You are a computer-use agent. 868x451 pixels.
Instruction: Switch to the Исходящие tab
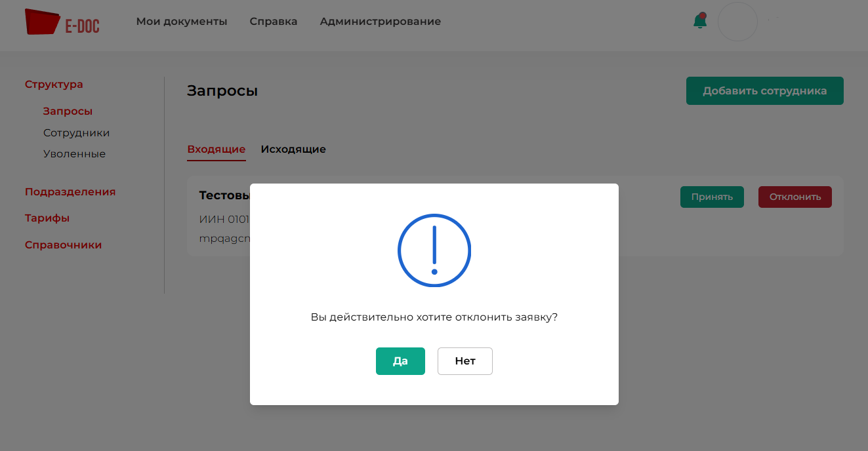pos(293,149)
